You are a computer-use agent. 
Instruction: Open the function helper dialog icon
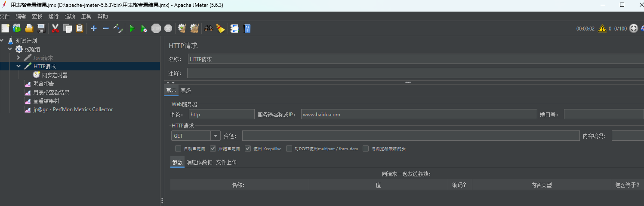tap(234, 28)
